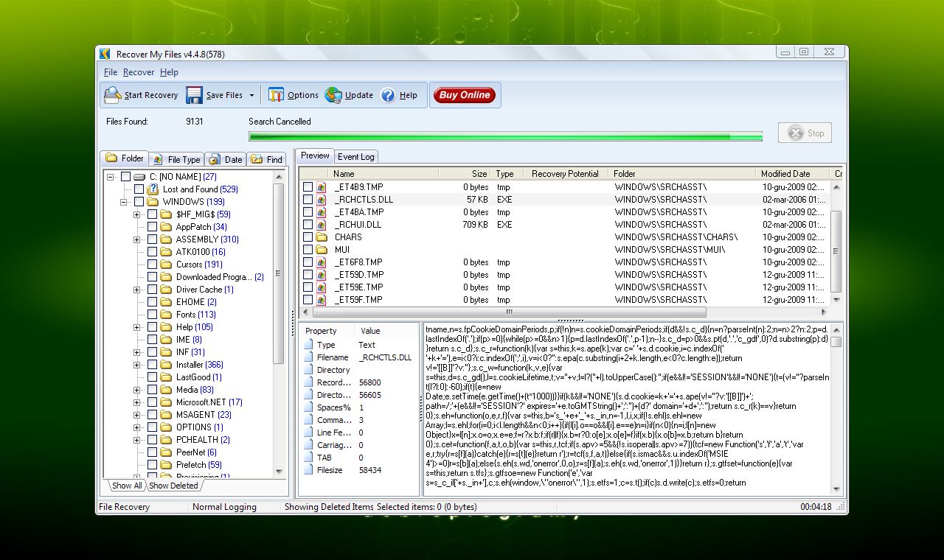Click the preview text pane scrollbar
The image size is (944, 560).
[836, 409]
